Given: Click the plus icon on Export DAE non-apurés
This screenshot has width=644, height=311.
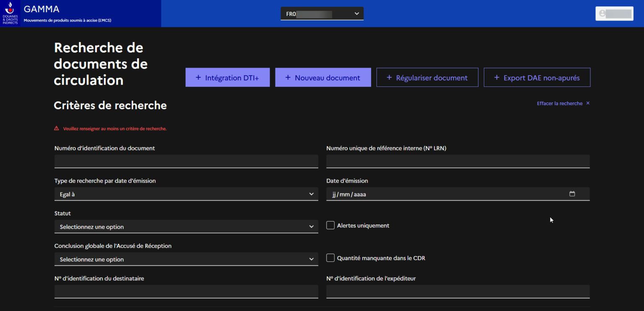Looking at the screenshot, I should (496, 78).
